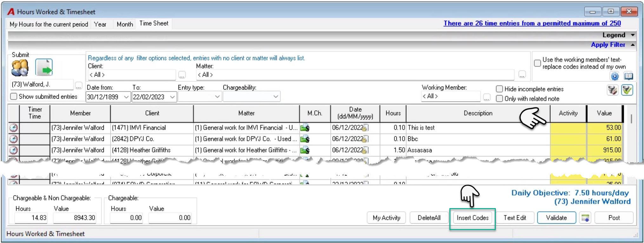Click the timer clock icon in Assasasa row
The image size is (644, 243).
click(x=13, y=150)
